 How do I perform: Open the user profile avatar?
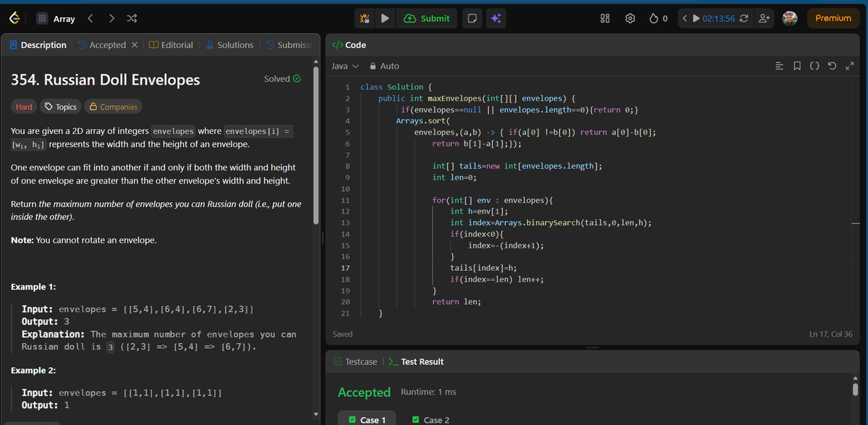[x=790, y=18]
